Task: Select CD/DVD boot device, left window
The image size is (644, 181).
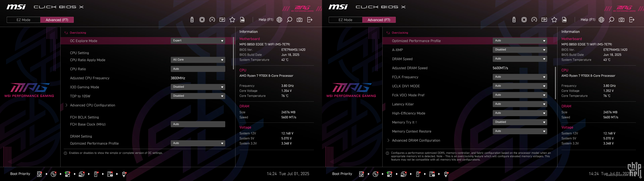Action: click(x=53, y=174)
